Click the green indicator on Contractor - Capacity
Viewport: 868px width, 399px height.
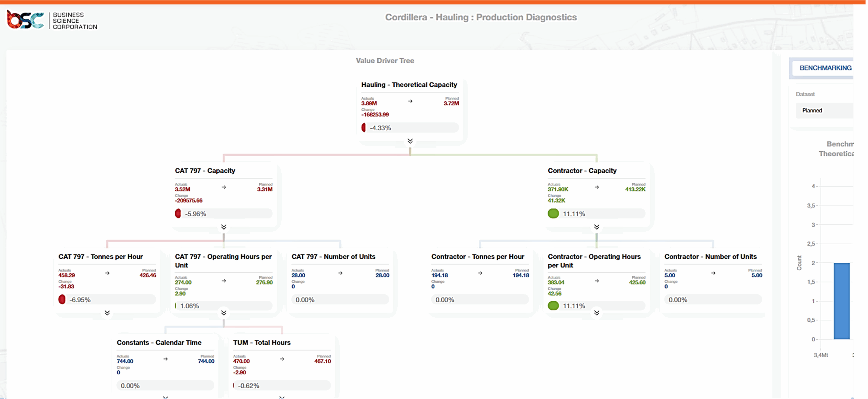click(x=554, y=213)
